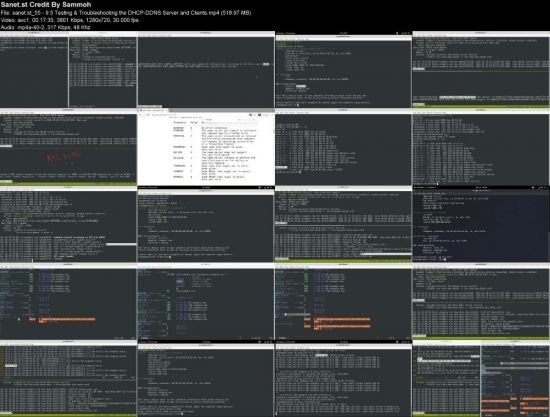The width and height of the screenshot is (550, 417).
Task: Click the file name line ending ".mp4 (518.97 MB)"
Action: (x=126, y=13)
